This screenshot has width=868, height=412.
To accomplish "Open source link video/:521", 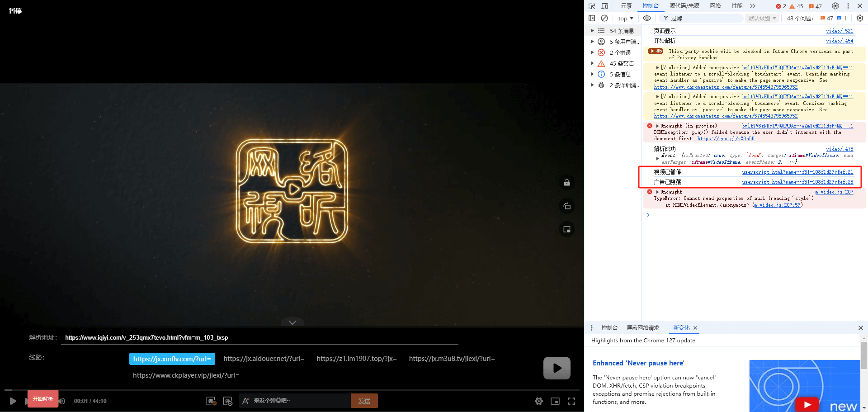I will [x=840, y=31].
